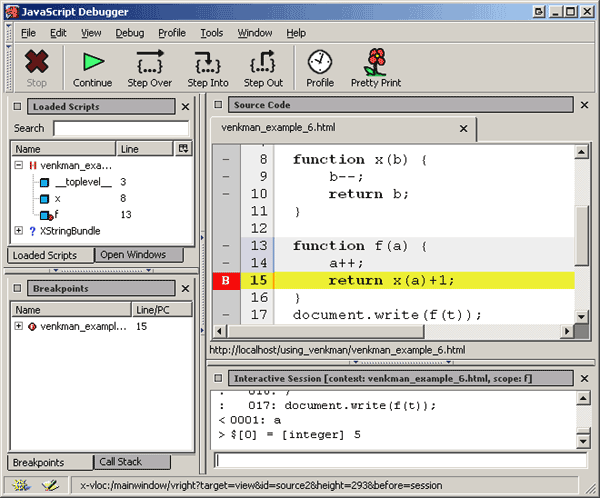Screen dimensions: 600x498
Task: Select the venkman_exa... HTML file icon
Action: [33, 165]
